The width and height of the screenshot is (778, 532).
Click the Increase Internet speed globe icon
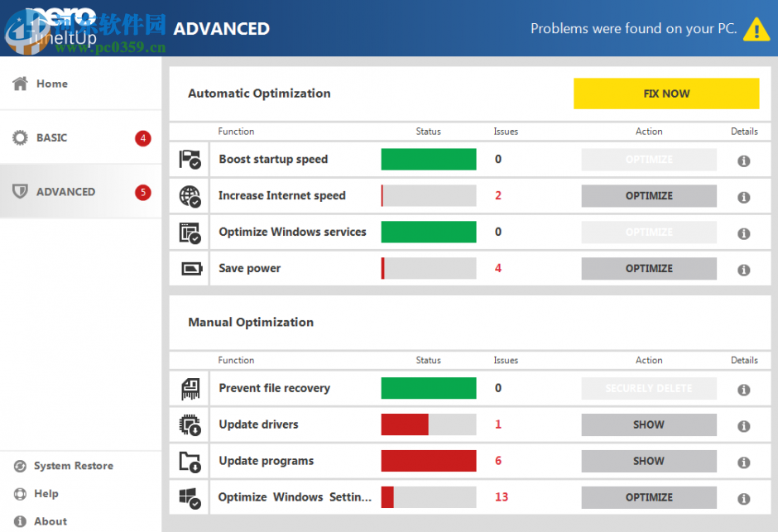click(x=190, y=196)
